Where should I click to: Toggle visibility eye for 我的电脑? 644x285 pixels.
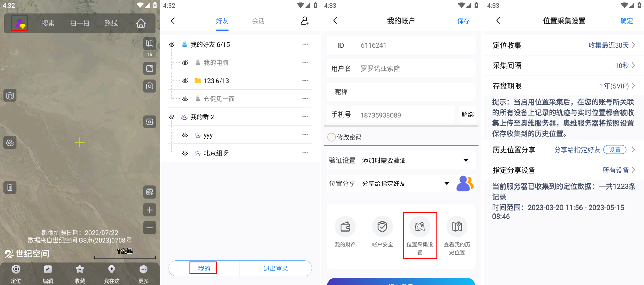[185, 63]
